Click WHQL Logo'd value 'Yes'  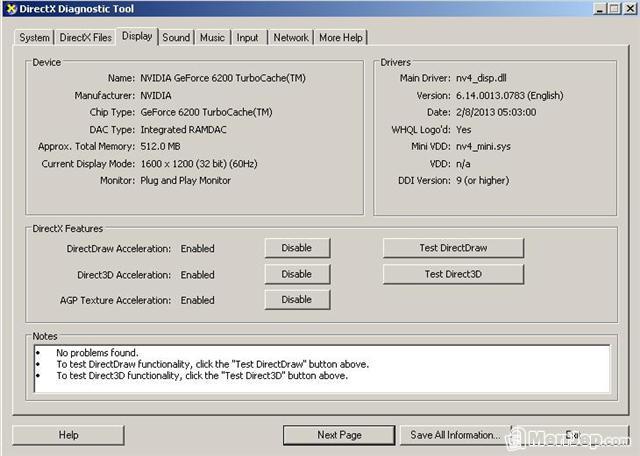463,130
